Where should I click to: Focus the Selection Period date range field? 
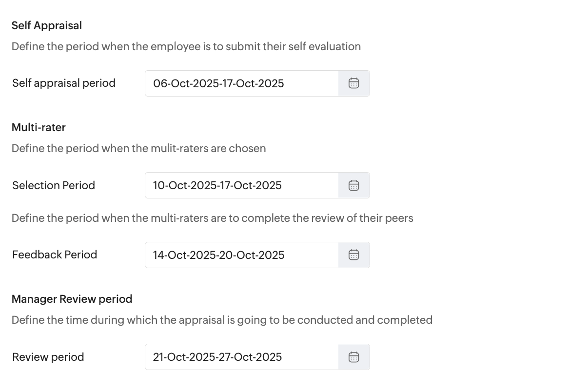tap(242, 185)
